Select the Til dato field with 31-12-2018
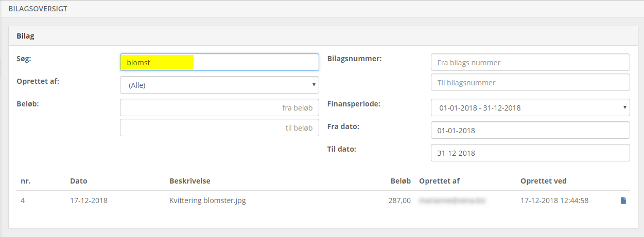This screenshot has height=237, width=644. click(530, 153)
